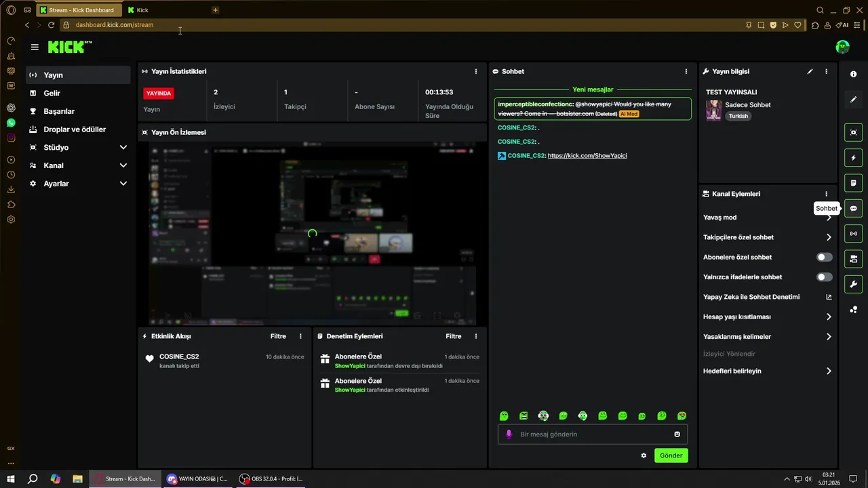868x488 pixels.
Task: Open profile avatar menu
Action: (842, 47)
